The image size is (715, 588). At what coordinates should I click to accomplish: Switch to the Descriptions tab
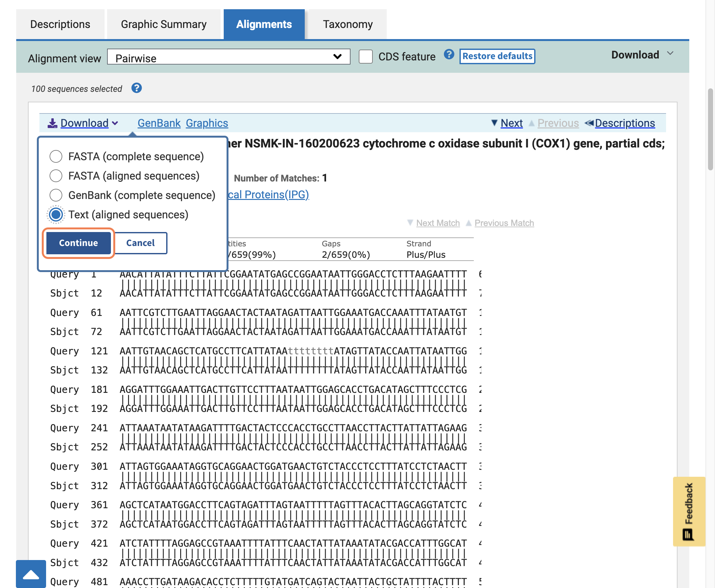(x=60, y=24)
